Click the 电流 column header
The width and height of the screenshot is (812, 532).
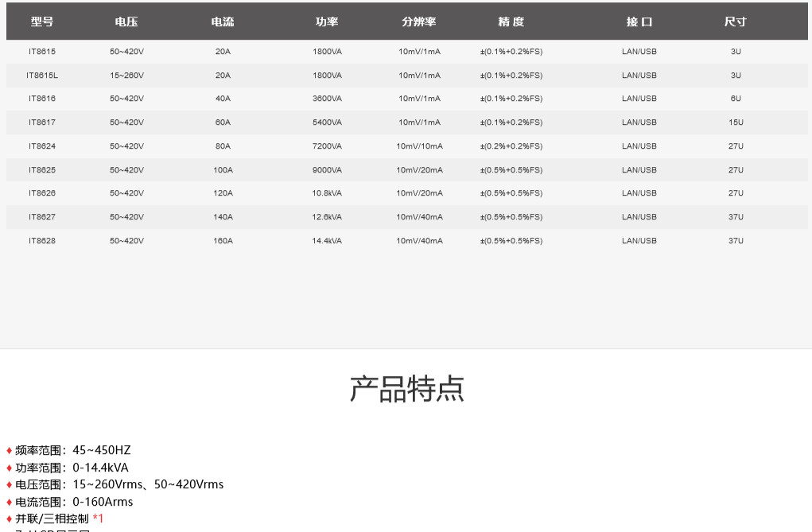(223, 22)
